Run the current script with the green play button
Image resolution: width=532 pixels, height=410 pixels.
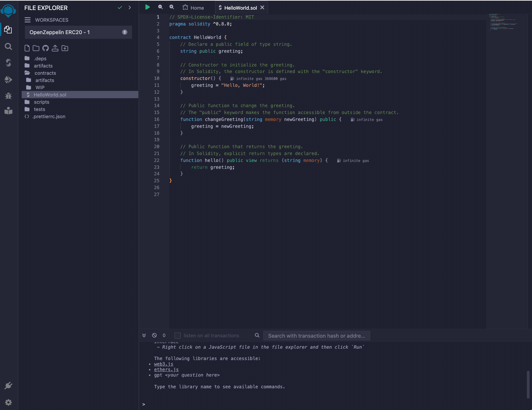[147, 7]
